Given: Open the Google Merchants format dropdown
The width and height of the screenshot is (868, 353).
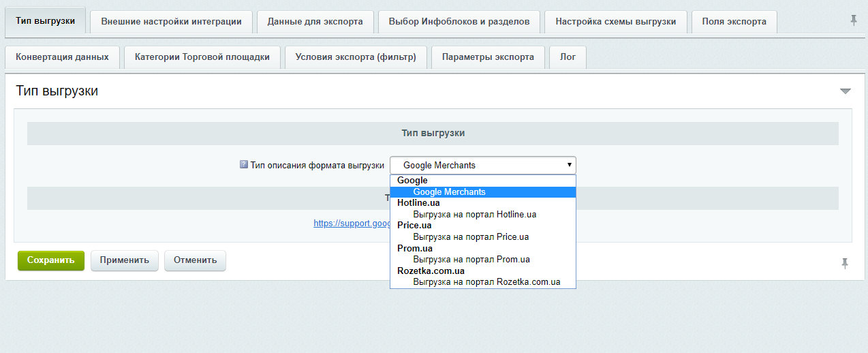Looking at the screenshot, I should pos(483,165).
